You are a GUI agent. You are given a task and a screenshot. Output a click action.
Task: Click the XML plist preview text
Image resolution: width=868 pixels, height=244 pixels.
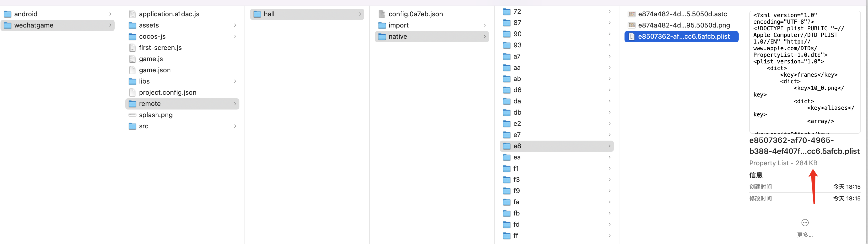[x=805, y=72]
